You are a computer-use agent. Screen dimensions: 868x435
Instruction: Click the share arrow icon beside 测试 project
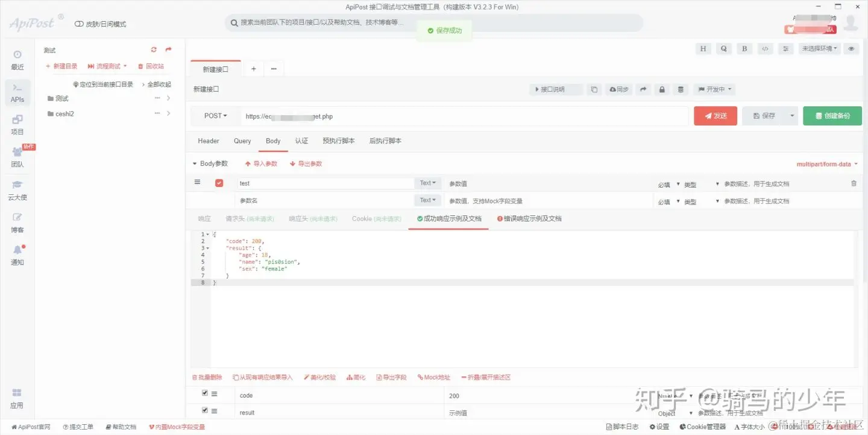[168, 50]
